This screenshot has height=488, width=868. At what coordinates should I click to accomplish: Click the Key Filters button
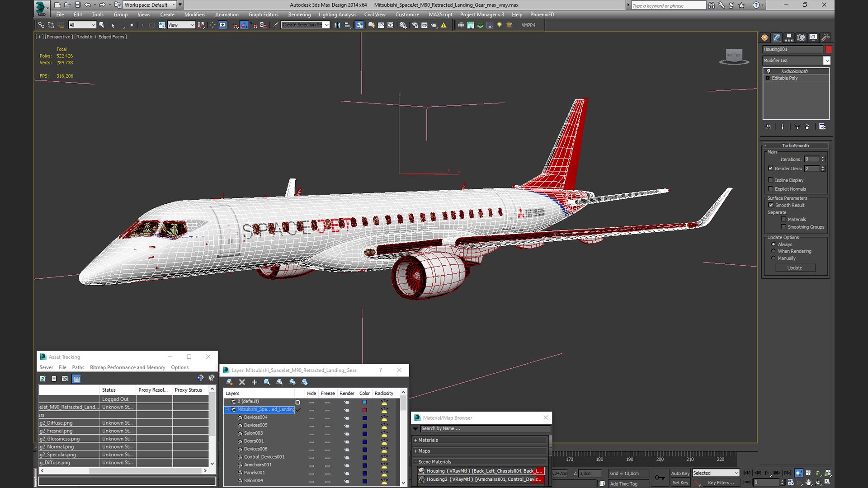pos(721,483)
